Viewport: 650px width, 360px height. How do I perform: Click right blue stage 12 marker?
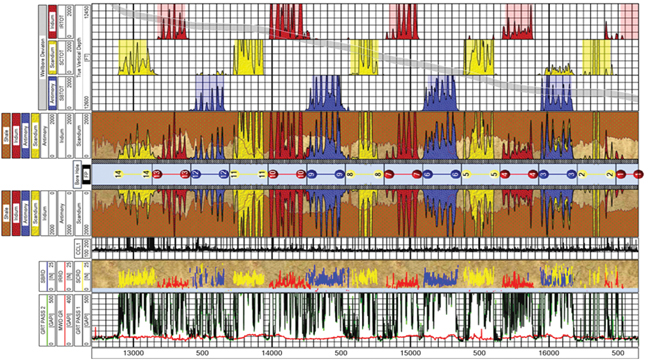[x=224, y=175]
